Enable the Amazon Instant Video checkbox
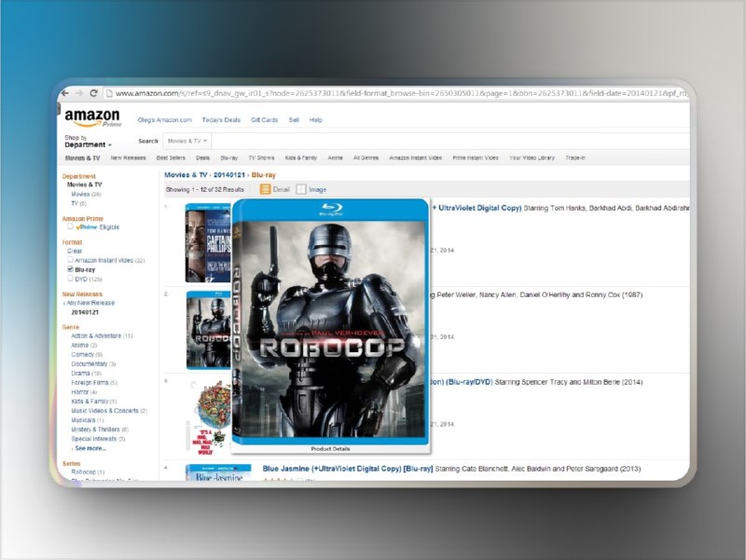Image resolution: width=746 pixels, height=560 pixels. tap(70, 260)
